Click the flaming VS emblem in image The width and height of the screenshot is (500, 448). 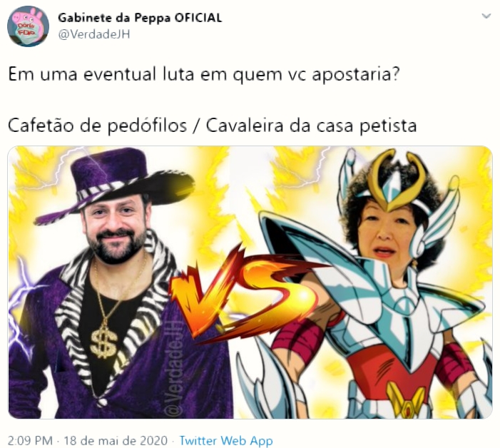[x=241, y=294]
